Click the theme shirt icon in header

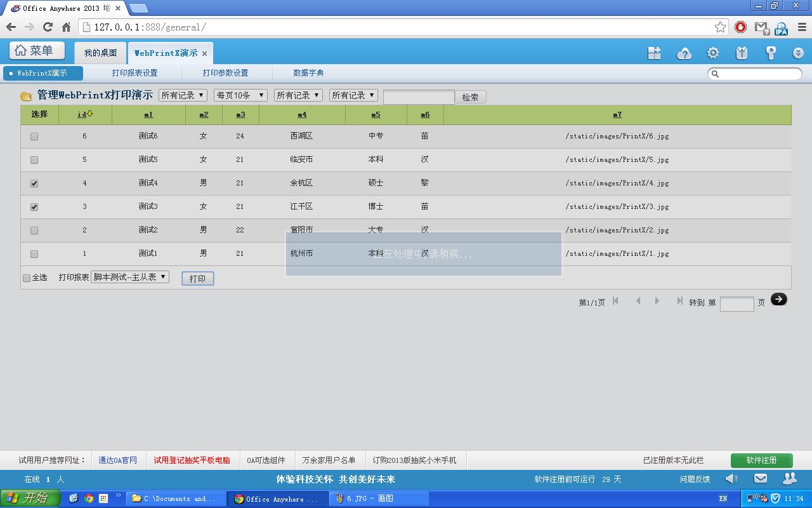(x=742, y=53)
